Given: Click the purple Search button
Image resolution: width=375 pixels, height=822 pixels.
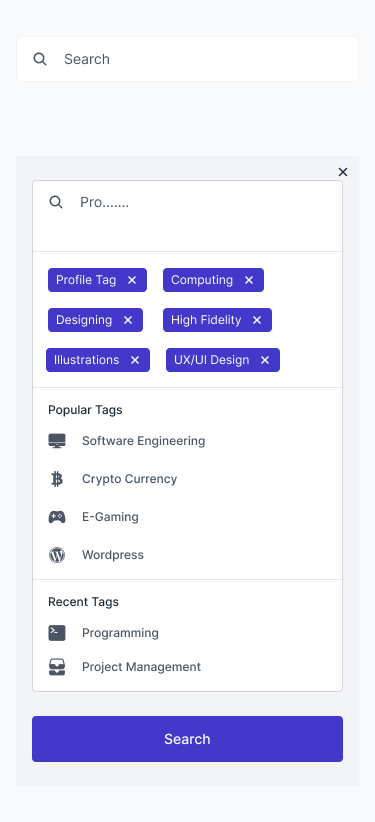Looking at the screenshot, I should pos(187,739).
